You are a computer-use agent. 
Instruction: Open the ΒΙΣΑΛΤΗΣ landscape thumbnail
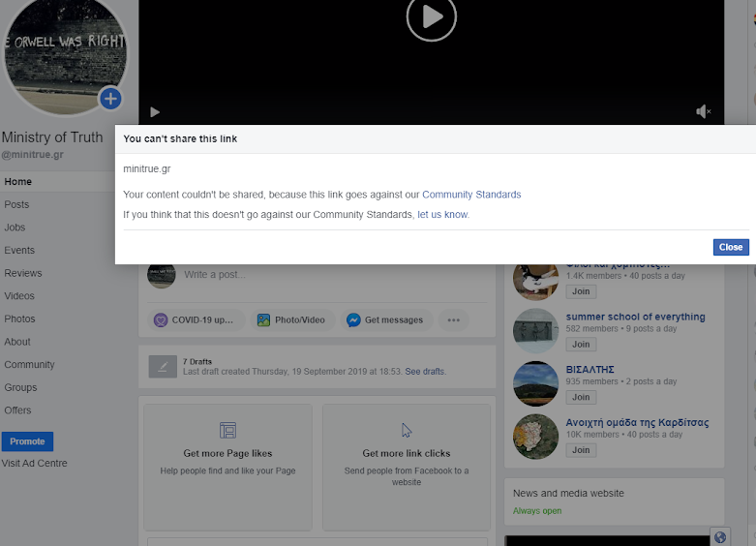click(x=535, y=383)
